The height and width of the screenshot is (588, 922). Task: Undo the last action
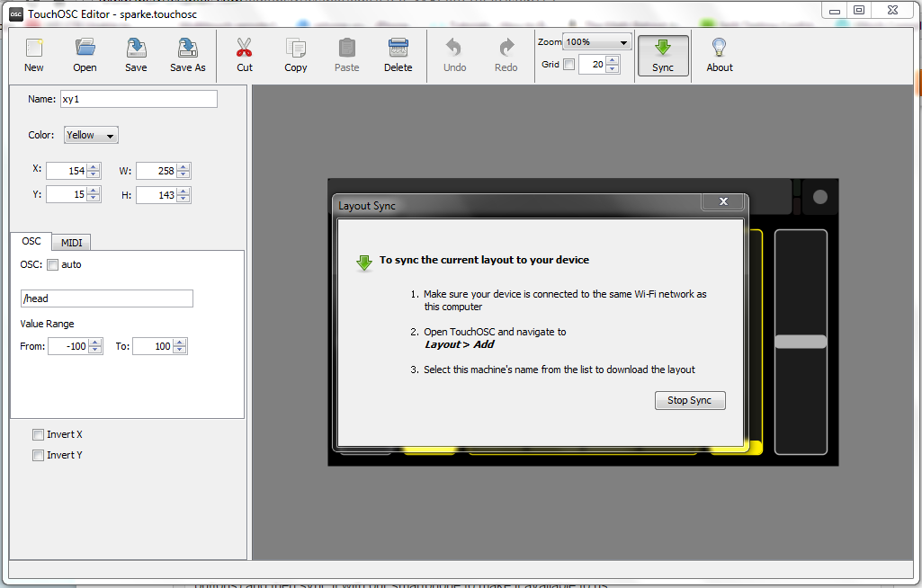point(454,55)
